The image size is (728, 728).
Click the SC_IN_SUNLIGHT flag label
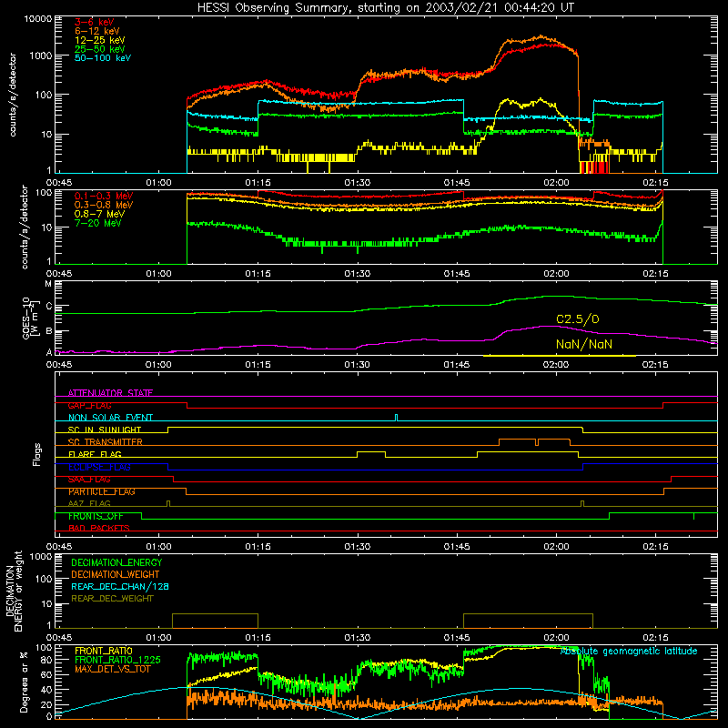tap(105, 430)
